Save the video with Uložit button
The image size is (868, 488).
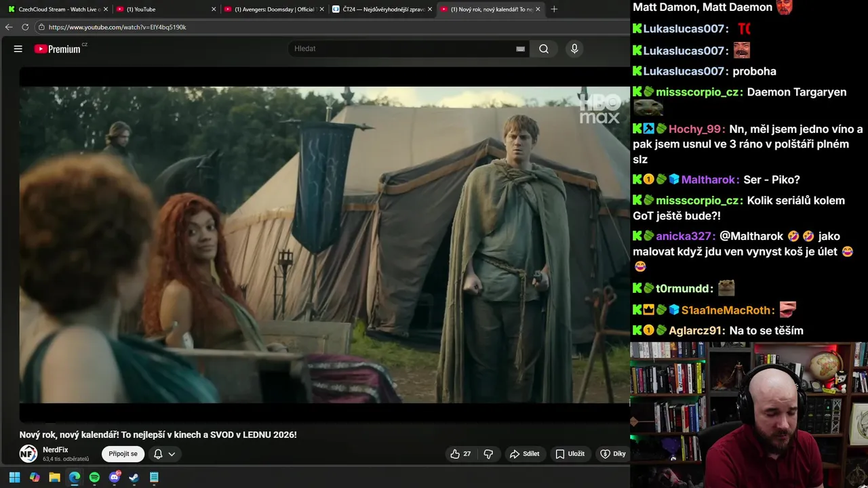coord(570,454)
